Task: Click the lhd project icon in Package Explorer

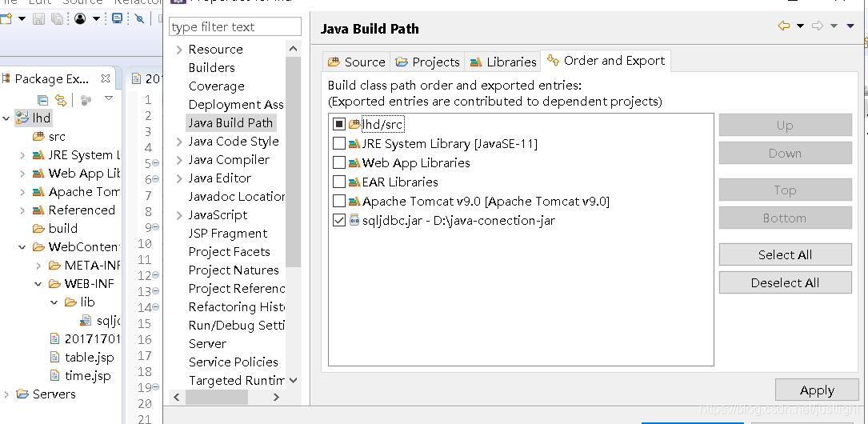Action: pyautogui.click(x=22, y=118)
